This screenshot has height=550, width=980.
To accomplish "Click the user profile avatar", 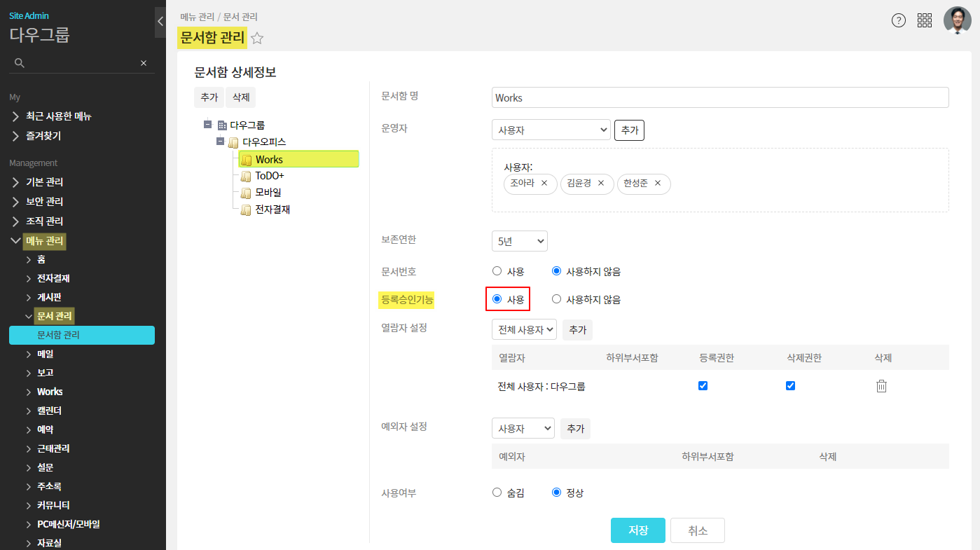I will coord(957,20).
